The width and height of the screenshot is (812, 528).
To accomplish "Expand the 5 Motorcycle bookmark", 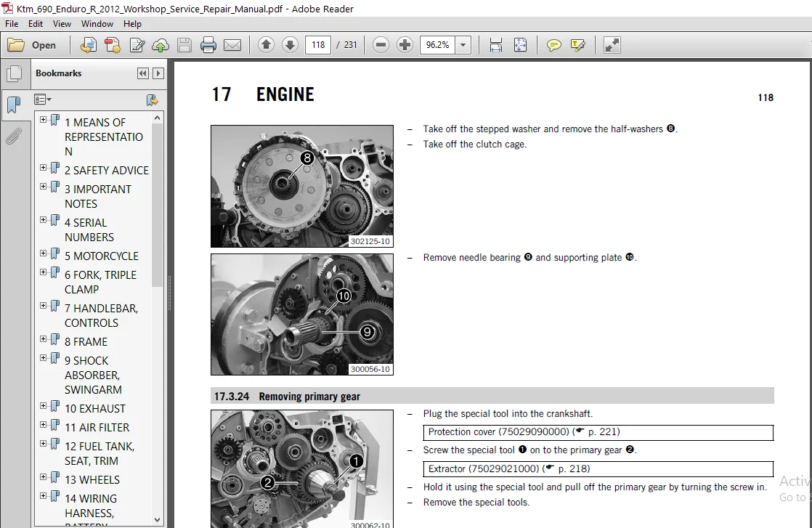I will coord(43,253).
